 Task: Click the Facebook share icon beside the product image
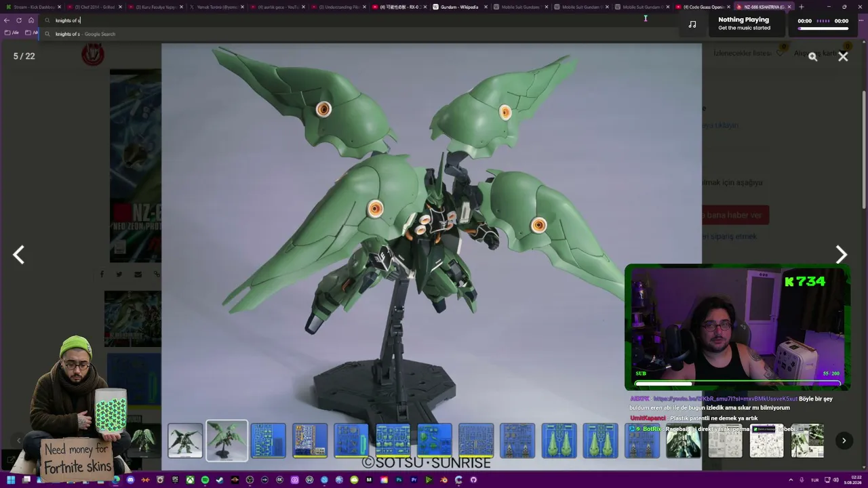pos(102,274)
